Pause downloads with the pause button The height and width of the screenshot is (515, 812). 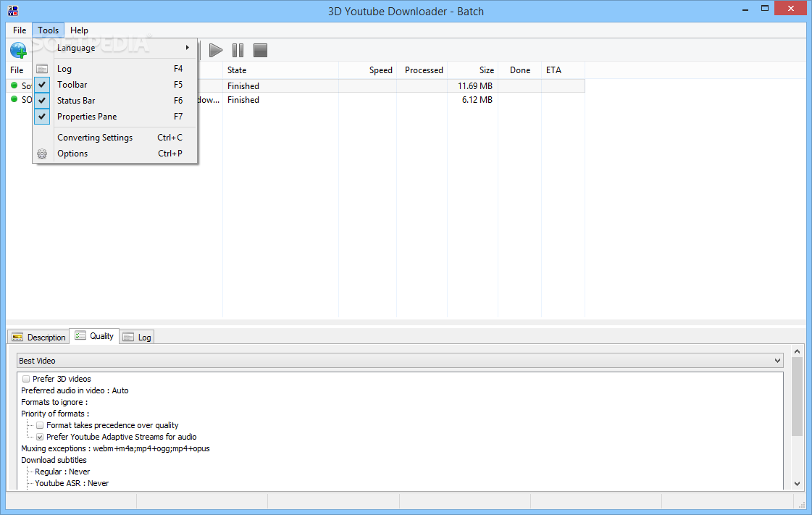tap(238, 50)
